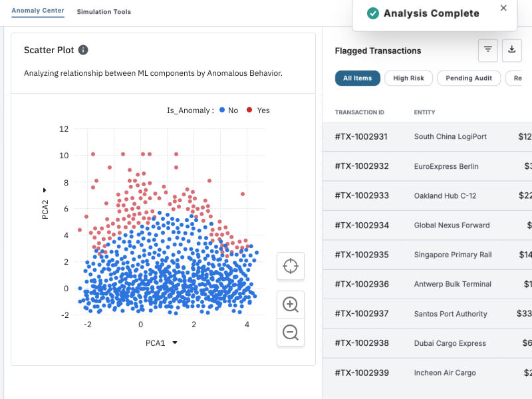Reset chart view with the crosshair button
Screen dimensions: 532x399
click(291, 266)
